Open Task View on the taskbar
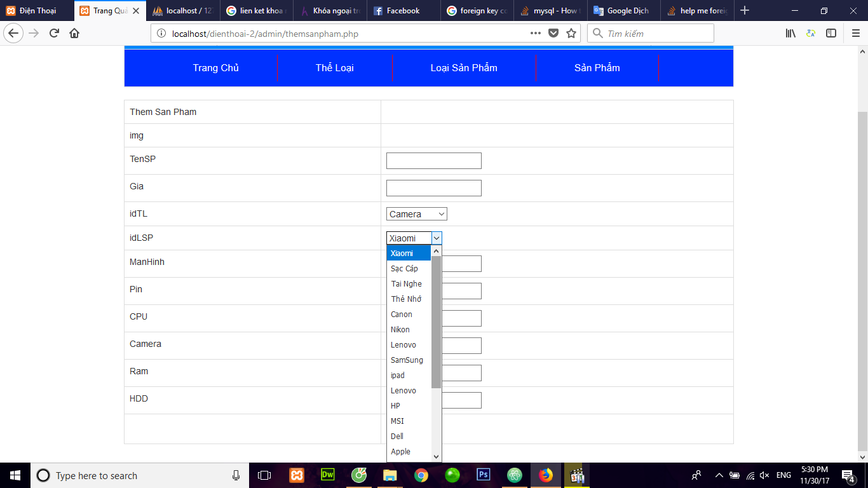868x488 pixels. 264,475
